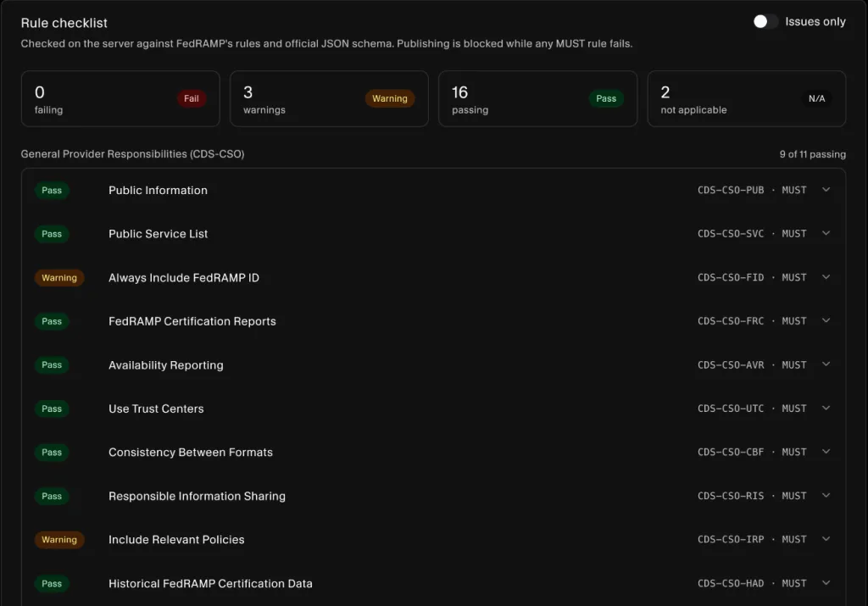The height and width of the screenshot is (606, 868).
Task: Expand the Public Service List chevron
Action: 826,234
